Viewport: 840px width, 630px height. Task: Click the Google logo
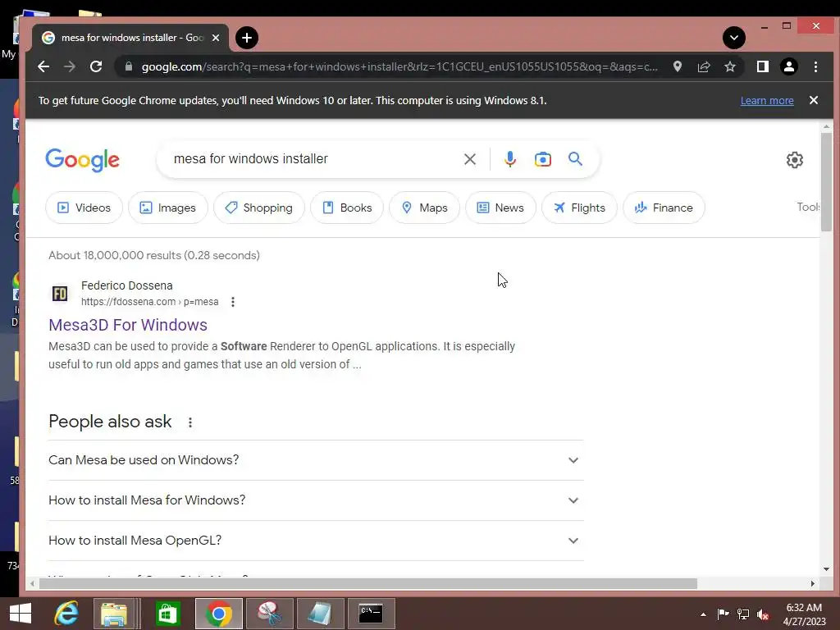83,160
